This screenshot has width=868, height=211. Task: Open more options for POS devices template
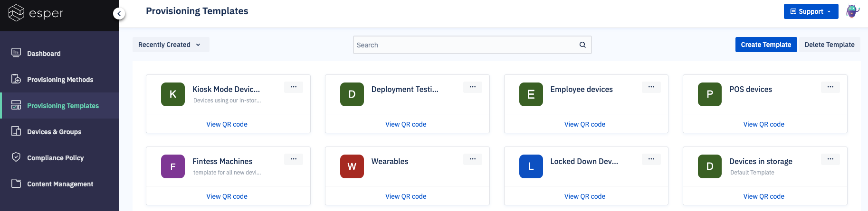pyautogui.click(x=830, y=87)
